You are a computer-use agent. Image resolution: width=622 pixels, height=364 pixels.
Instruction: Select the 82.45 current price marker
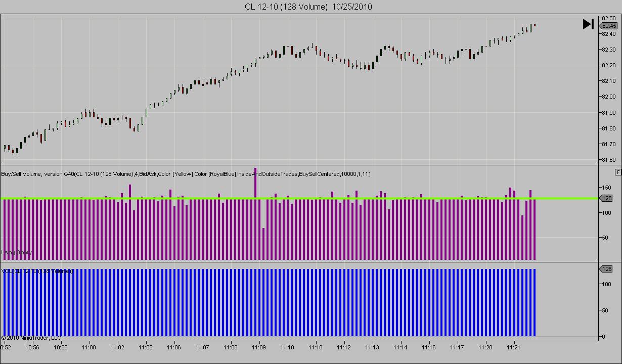[608, 26]
